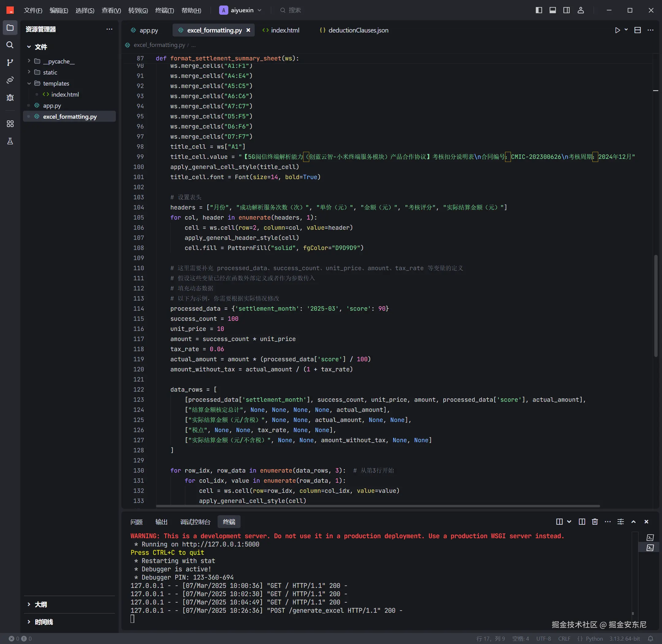Click the split editor icon

pos(637,30)
